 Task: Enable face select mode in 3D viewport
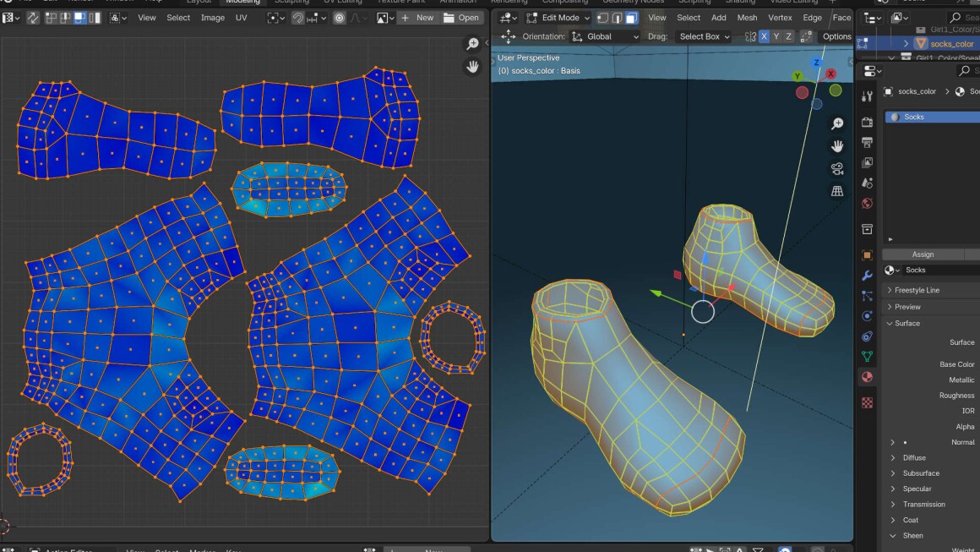click(x=631, y=18)
